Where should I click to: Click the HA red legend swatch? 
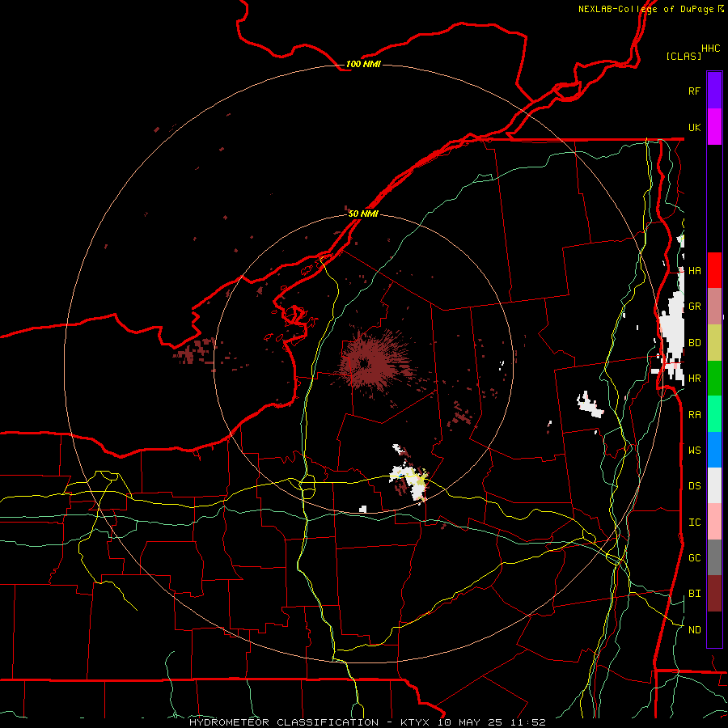click(714, 270)
